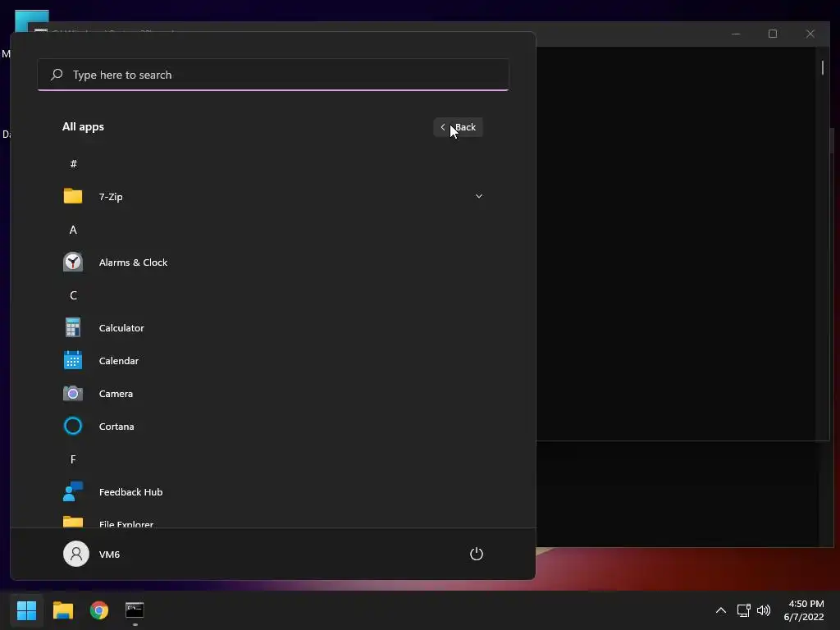
Task: Launch Google Chrome from the taskbar
Action: point(99,609)
